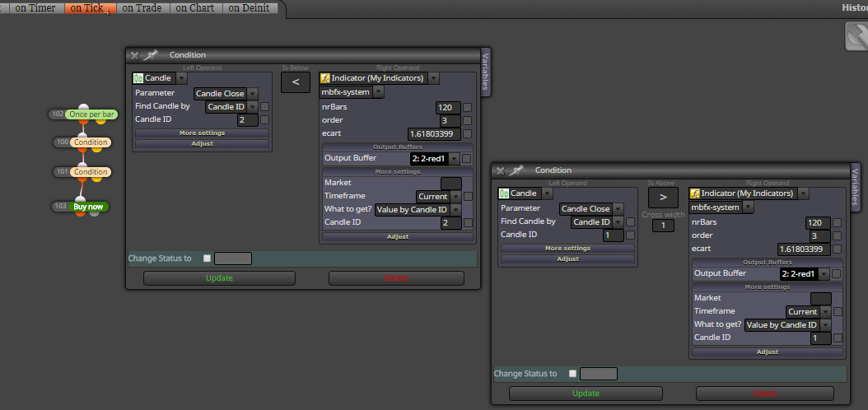
Task: Open the Candle Close parameter dropdown in the second Condition
Action: tap(618, 208)
